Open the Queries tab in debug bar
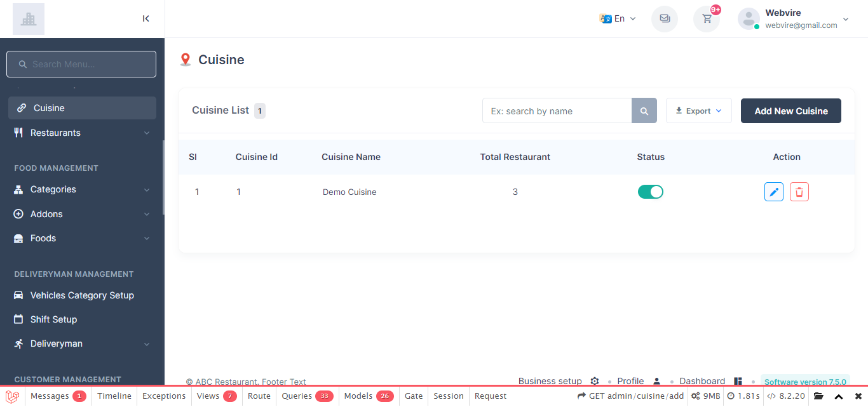 (x=307, y=396)
